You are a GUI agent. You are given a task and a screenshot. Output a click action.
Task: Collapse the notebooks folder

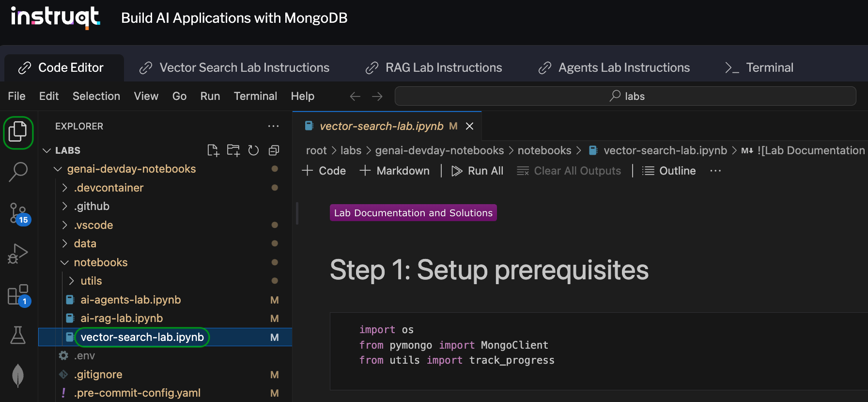[64, 262]
